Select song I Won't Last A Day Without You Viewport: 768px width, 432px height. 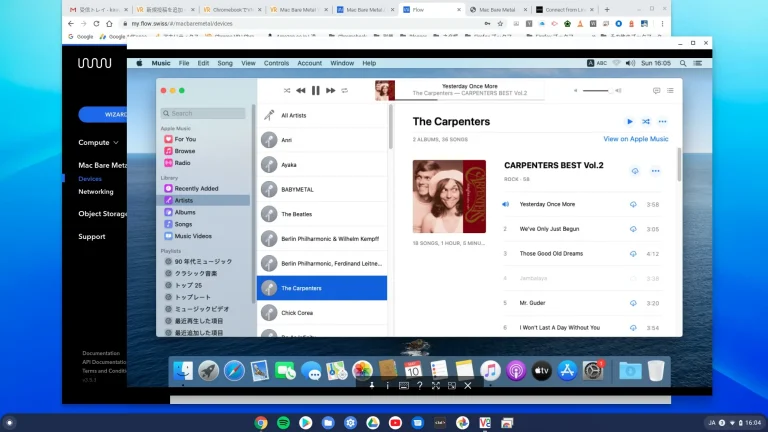pos(559,328)
